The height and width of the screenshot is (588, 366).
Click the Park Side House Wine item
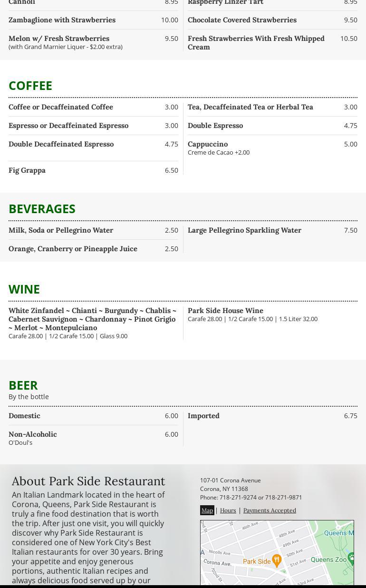click(225, 310)
